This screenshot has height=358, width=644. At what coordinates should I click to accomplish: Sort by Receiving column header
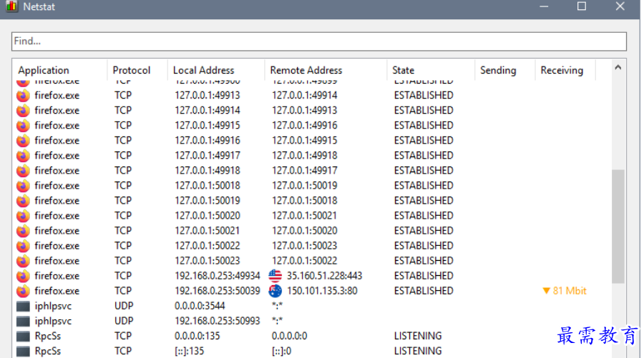tap(562, 70)
